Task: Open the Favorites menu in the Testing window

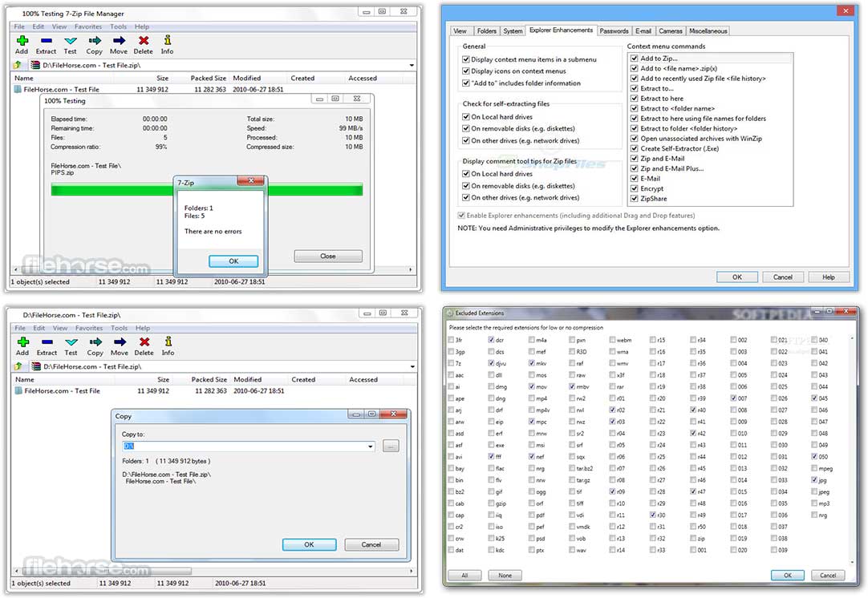Action: point(88,26)
